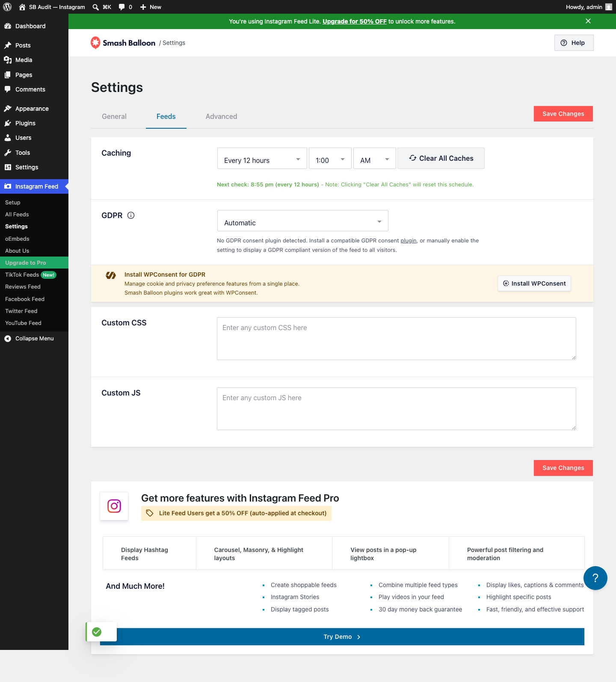Click 'Lite Feed Users get a 50% OFF' notice
616x682 pixels.
tap(237, 513)
